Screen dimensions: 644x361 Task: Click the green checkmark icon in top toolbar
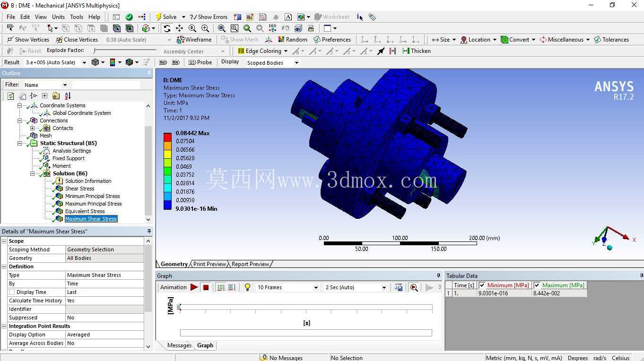click(x=129, y=17)
